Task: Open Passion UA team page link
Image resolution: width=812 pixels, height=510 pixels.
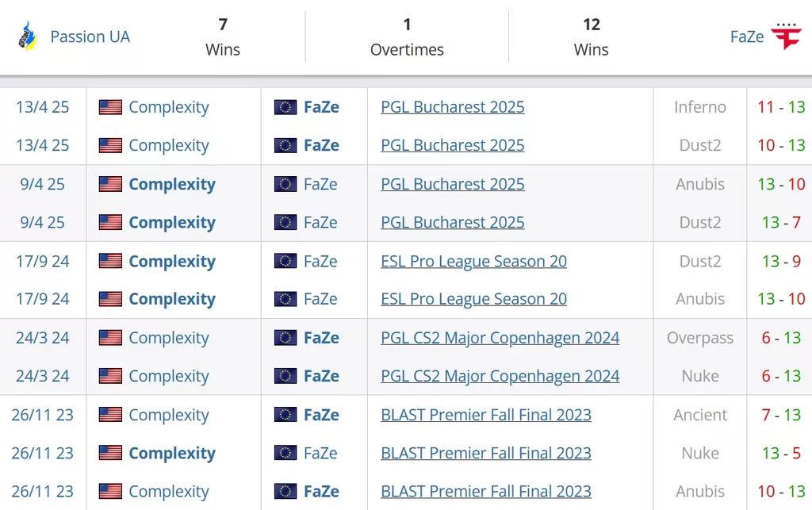Action: [90, 36]
